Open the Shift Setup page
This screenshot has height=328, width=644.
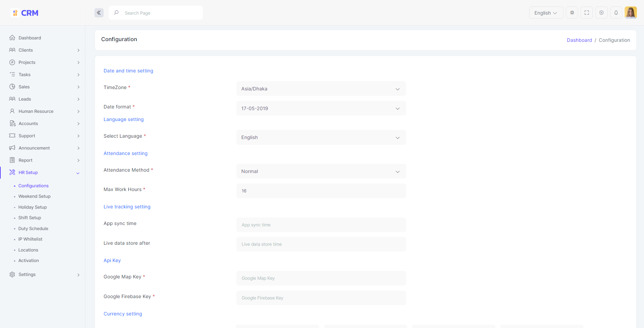coord(30,218)
